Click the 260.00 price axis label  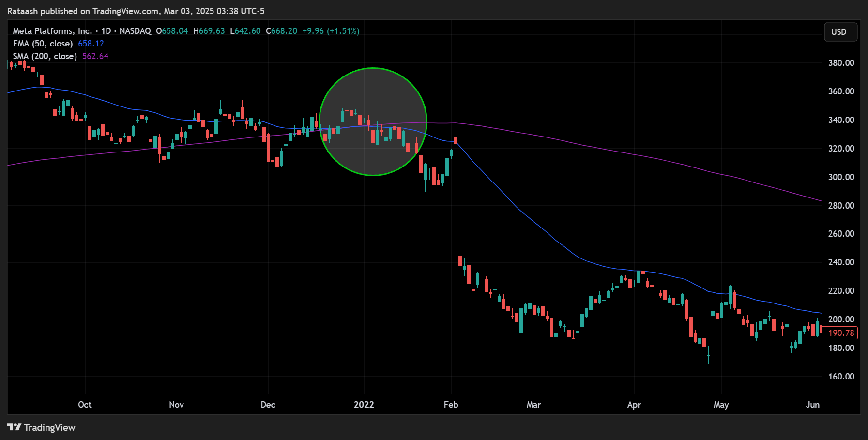coord(841,234)
